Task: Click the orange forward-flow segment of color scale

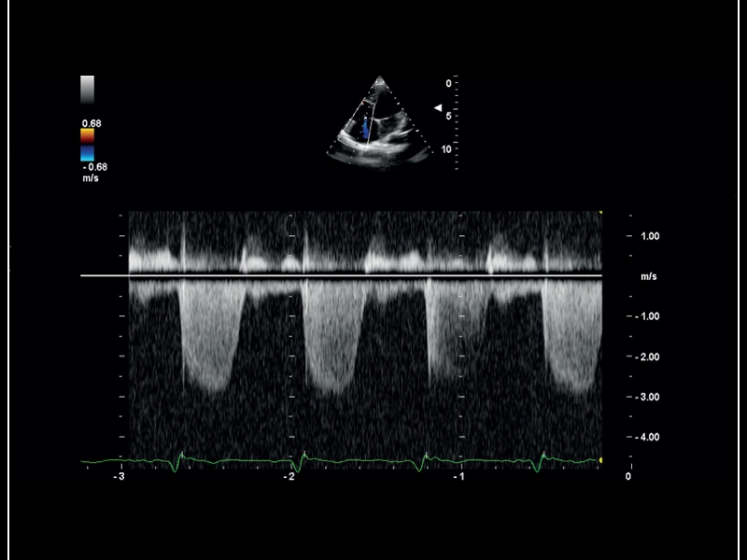Action: coord(90,133)
